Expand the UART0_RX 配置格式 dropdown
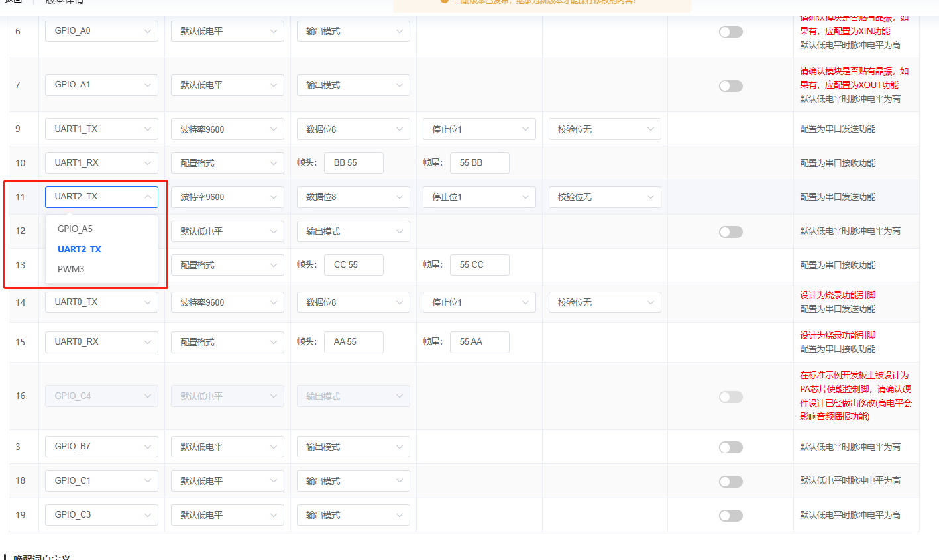Screen dimensions: 939x560 coord(227,342)
